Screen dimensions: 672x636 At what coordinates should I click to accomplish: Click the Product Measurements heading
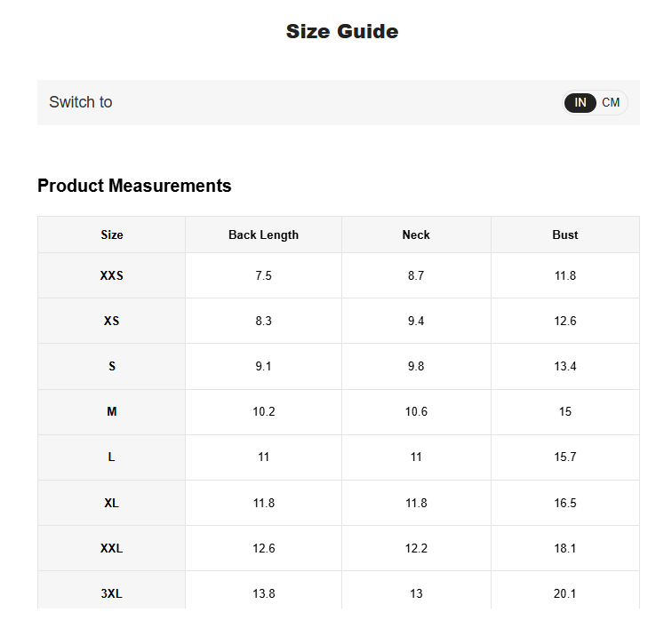(x=134, y=186)
